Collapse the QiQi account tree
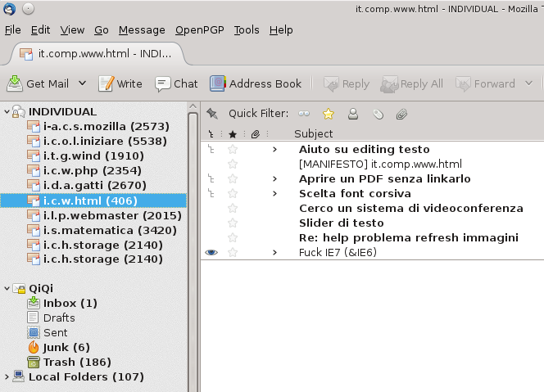544x392 pixels. pyautogui.click(x=7, y=288)
